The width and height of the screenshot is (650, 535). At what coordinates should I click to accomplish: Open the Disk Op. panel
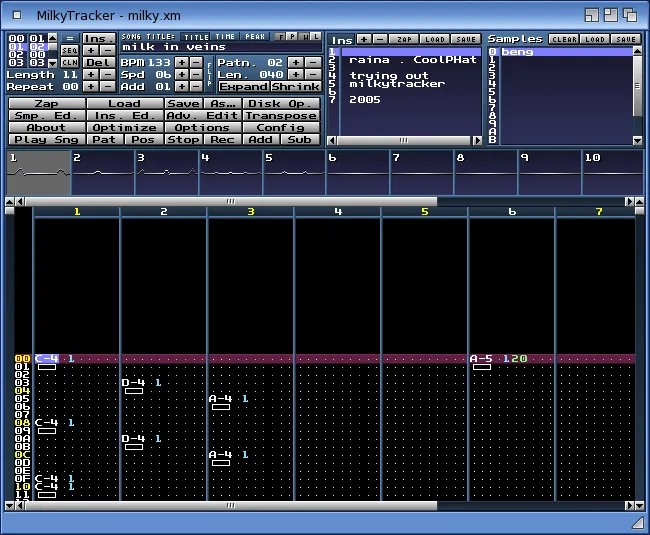283,103
